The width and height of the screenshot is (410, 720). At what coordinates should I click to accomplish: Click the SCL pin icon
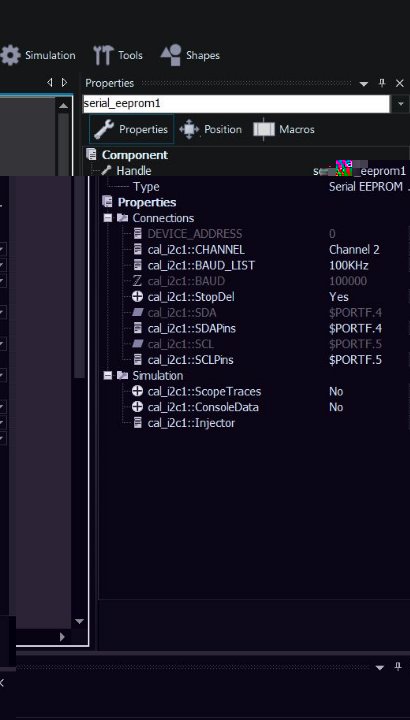click(x=138, y=344)
